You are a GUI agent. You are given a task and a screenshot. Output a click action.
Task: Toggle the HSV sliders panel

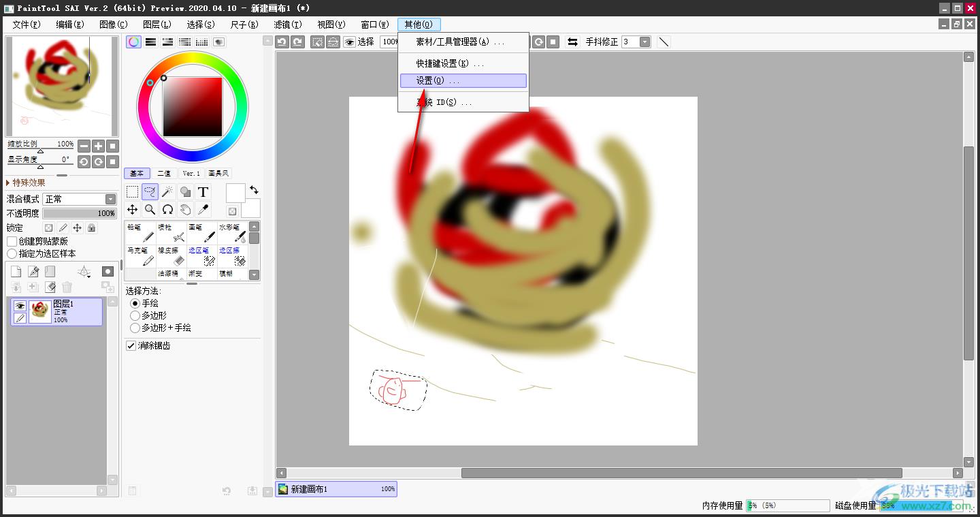(167, 42)
